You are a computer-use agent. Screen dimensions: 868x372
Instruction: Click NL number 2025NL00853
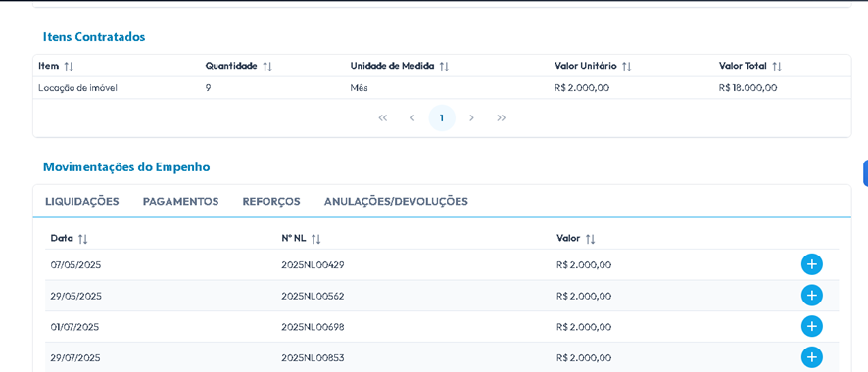pyautogui.click(x=313, y=357)
